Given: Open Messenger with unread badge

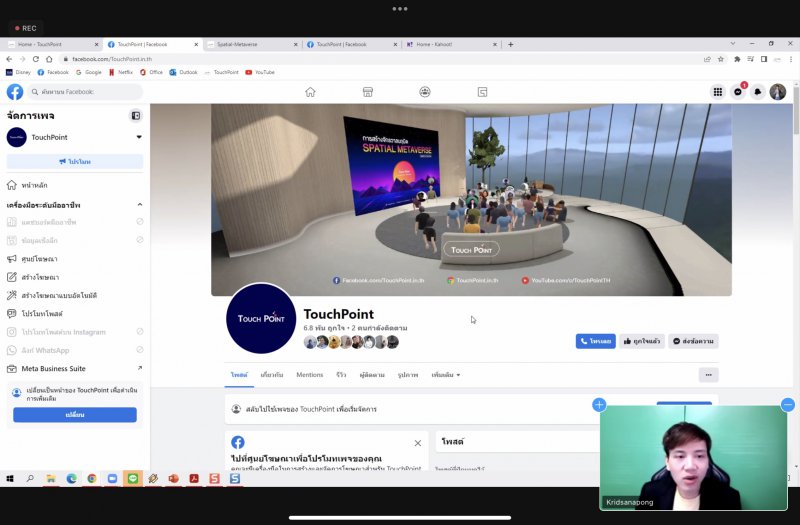Looking at the screenshot, I should tap(738, 92).
